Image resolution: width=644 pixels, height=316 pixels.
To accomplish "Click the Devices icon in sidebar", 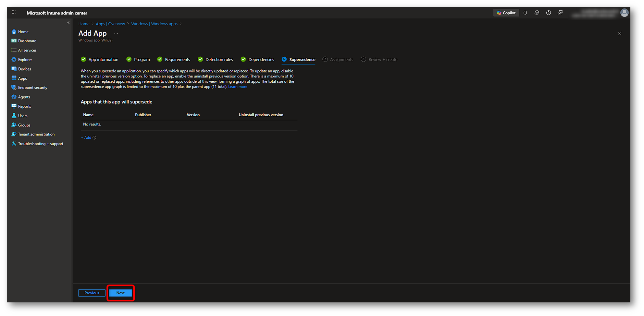I will 14,69.
